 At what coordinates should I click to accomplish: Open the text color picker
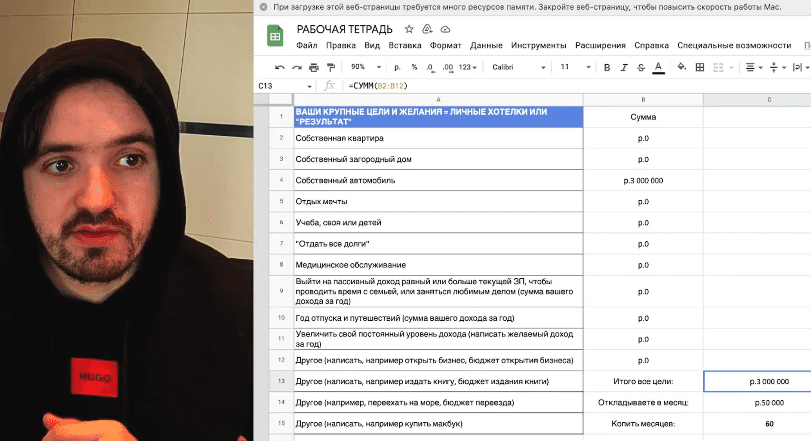[658, 67]
